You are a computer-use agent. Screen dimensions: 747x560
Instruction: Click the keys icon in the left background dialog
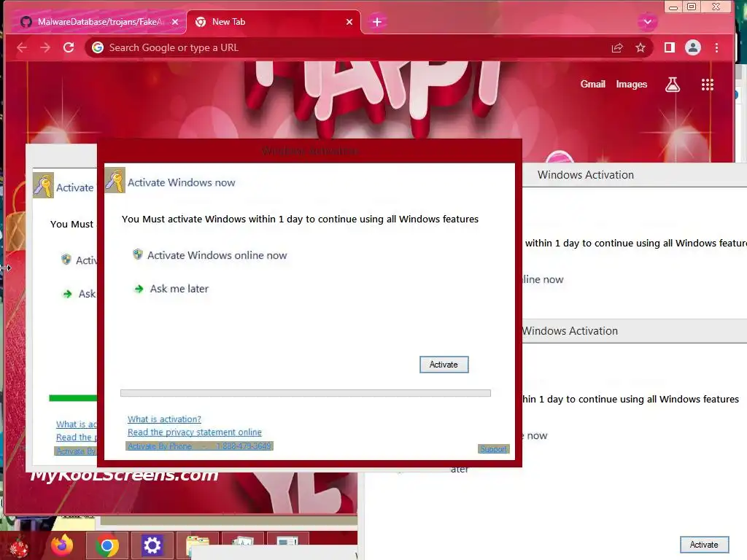pyautogui.click(x=43, y=186)
